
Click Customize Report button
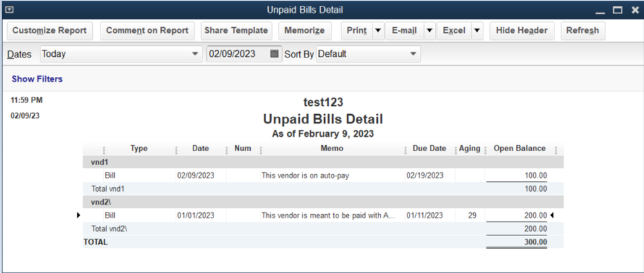[50, 30]
